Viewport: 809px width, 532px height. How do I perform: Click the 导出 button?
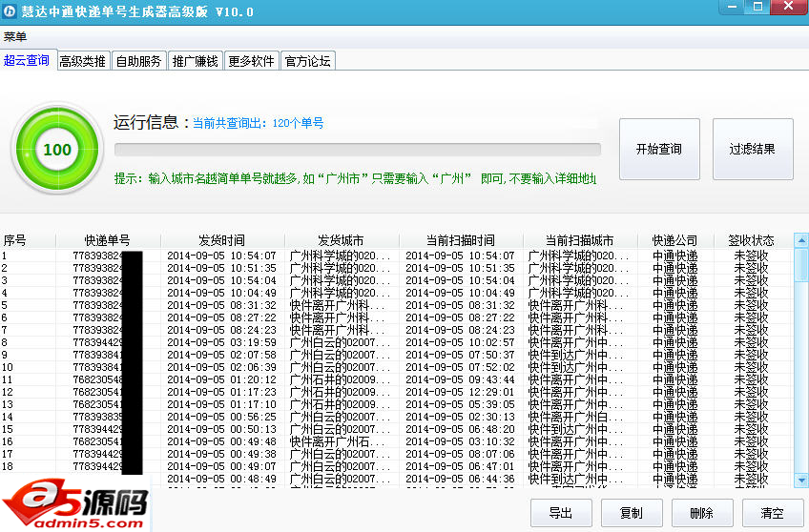point(561,513)
